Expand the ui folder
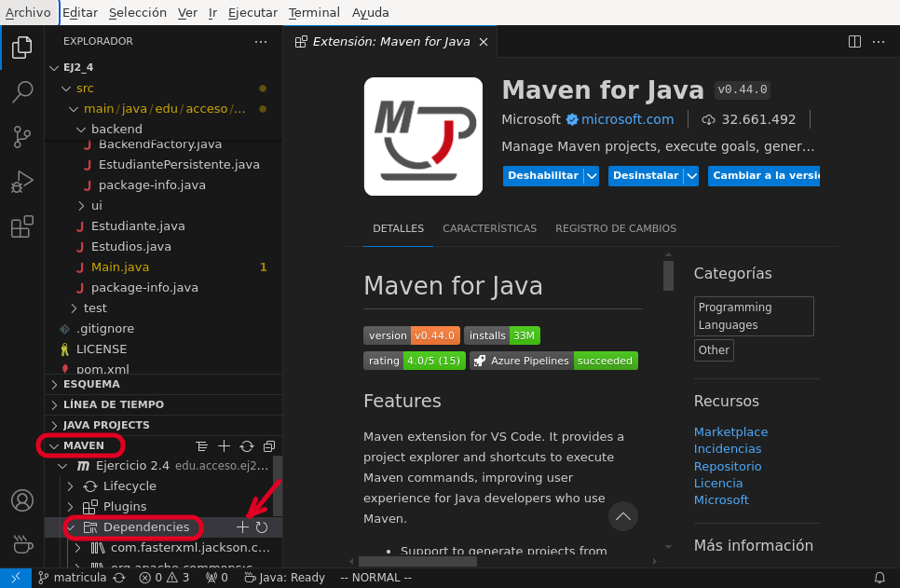Screen dimensions: 900x588 click(81, 206)
